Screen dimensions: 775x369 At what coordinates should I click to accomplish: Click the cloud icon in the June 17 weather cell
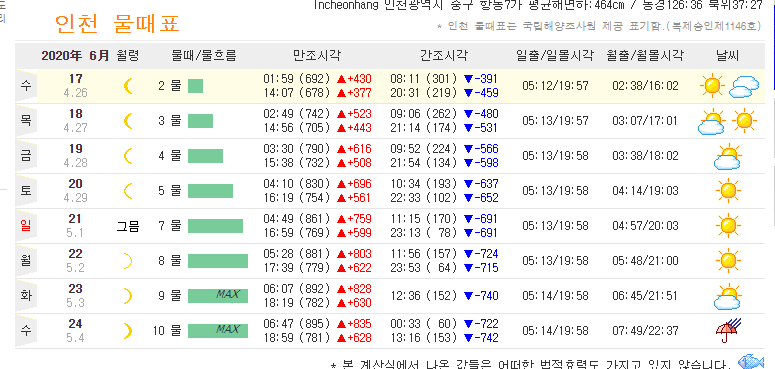(744, 86)
